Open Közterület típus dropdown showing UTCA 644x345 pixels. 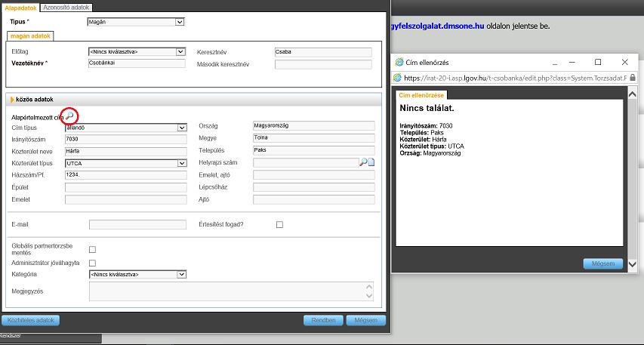click(125, 164)
